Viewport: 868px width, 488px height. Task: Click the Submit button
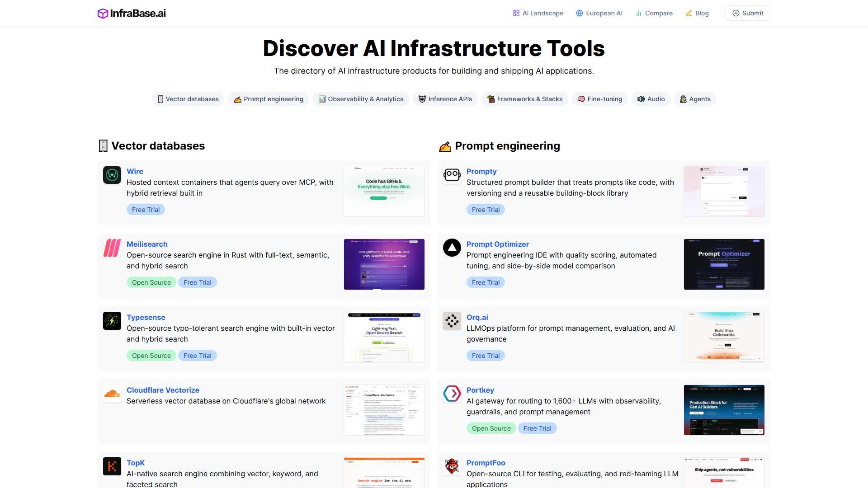point(748,13)
